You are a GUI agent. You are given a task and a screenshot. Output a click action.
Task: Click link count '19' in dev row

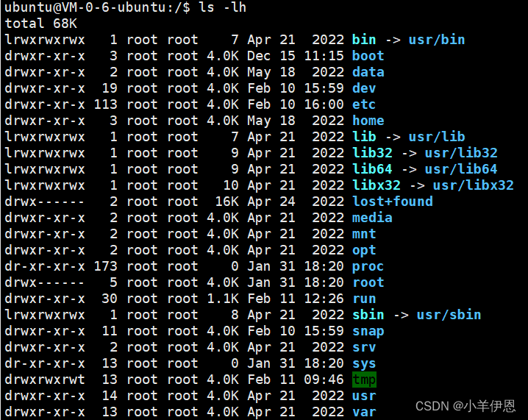pyautogui.click(x=110, y=88)
